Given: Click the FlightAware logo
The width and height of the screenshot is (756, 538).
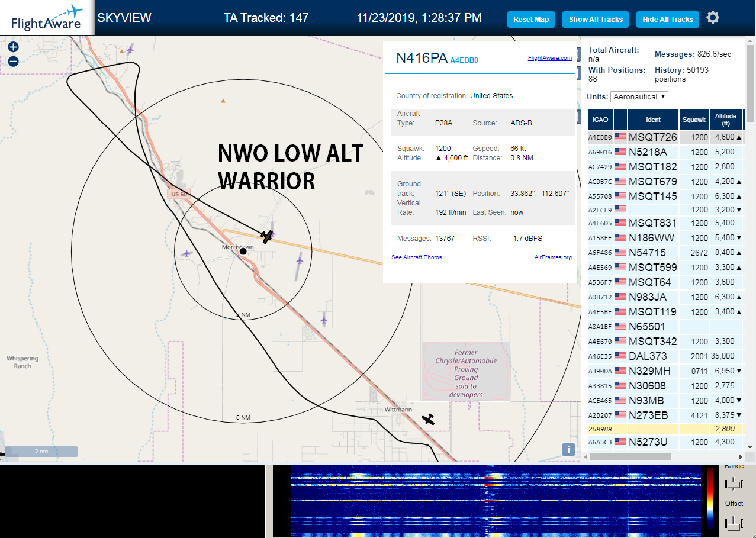Looking at the screenshot, I should coord(47,18).
